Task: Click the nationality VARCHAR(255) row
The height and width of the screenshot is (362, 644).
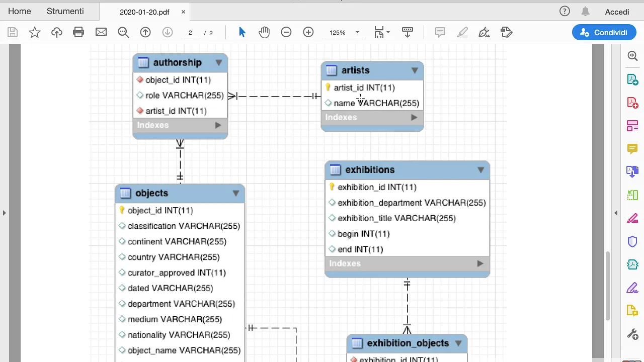Action: tap(180, 335)
